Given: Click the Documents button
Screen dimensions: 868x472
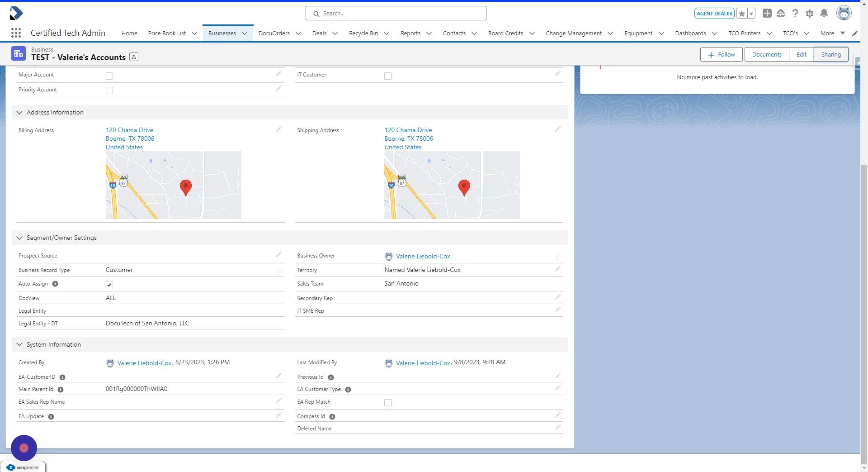Looking at the screenshot, I should (766, 54).
